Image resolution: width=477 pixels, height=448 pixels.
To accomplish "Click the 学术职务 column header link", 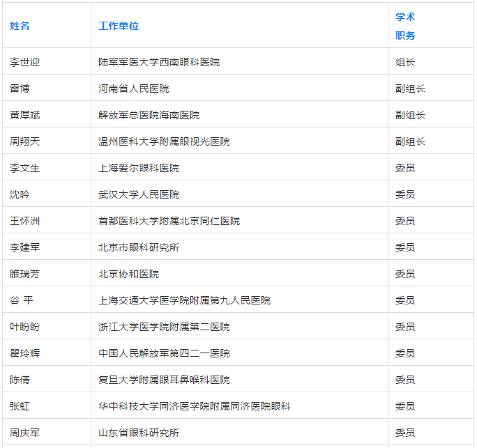I will 405,26.
